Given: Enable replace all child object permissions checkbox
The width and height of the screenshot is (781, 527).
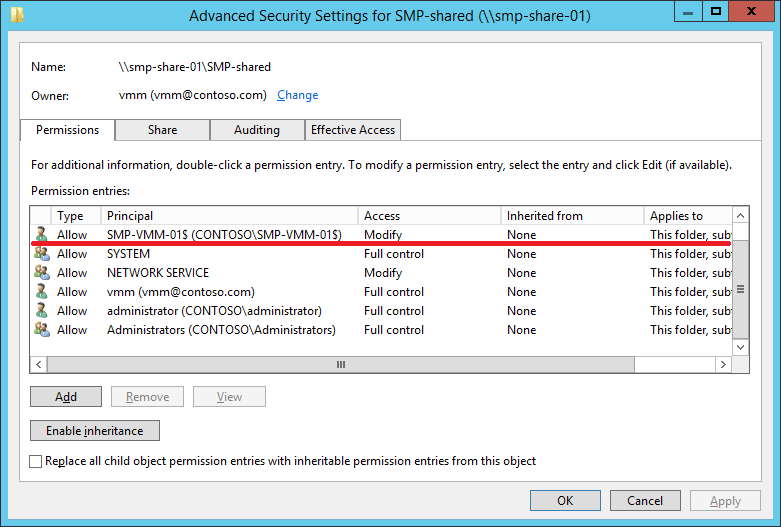Looking at the screenshot, I should (37, 462).
